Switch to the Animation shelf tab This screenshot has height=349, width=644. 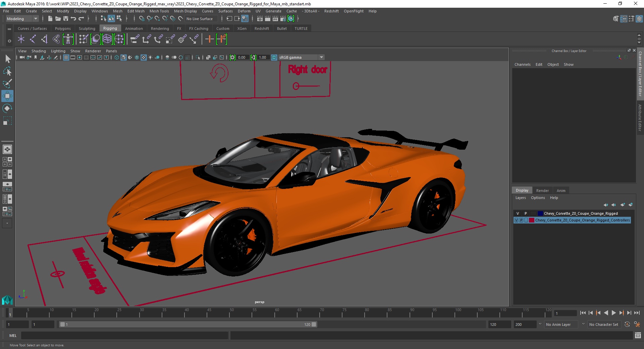[x=134, y=29]
